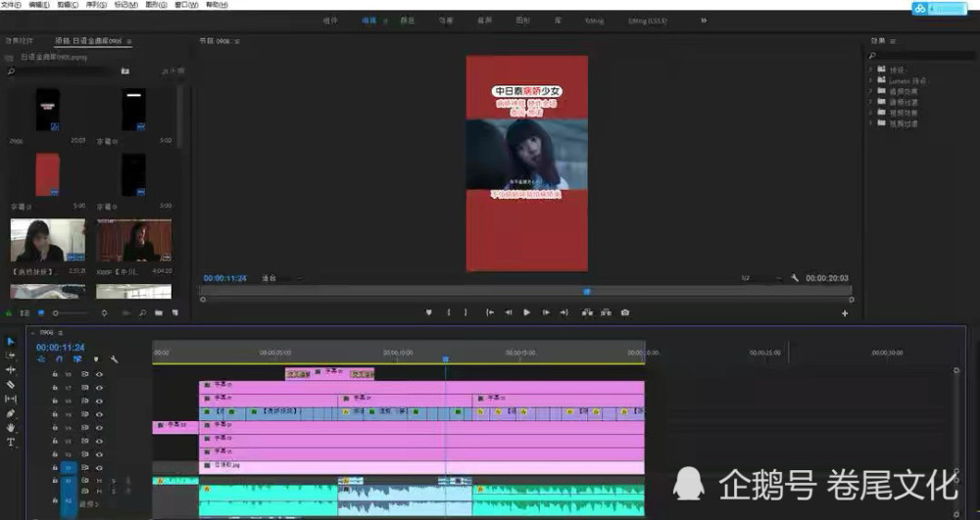Click project panel search field
This screenshot has height=520, width=980.
61,71
